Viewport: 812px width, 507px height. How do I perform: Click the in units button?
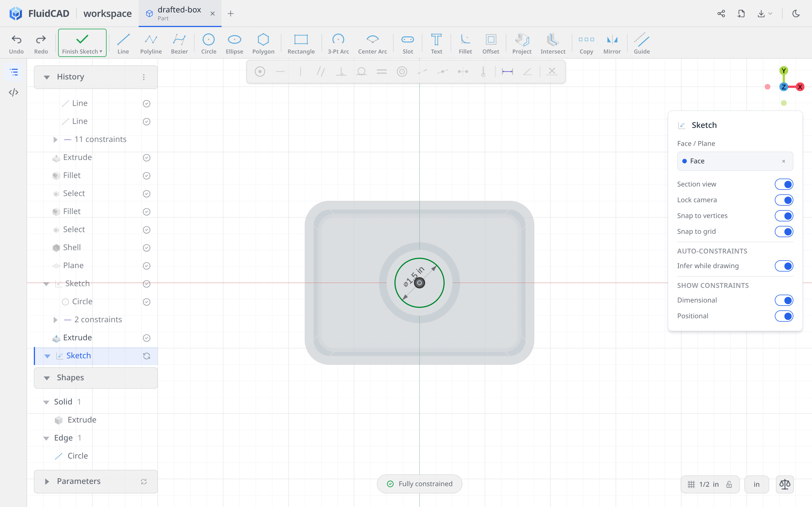tap(756, 484)
